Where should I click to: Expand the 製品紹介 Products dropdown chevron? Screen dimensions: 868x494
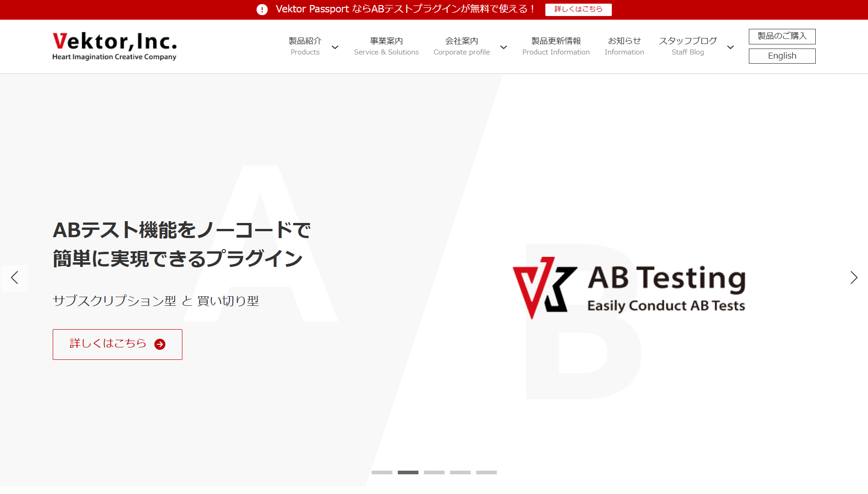335,47
